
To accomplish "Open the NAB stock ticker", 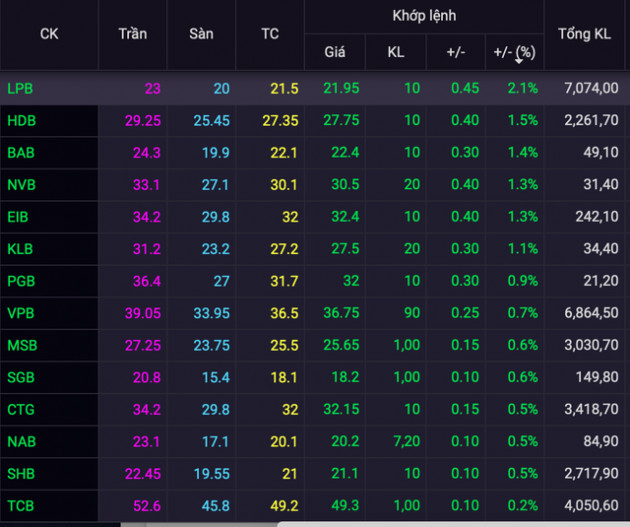I will click(x=22, y=441).
